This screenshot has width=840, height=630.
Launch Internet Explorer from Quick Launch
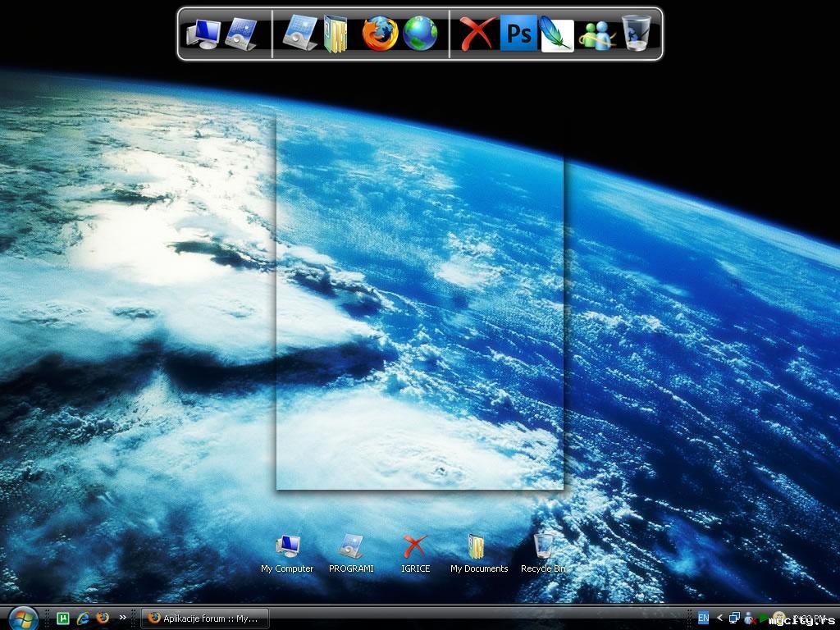coord(83,619)
